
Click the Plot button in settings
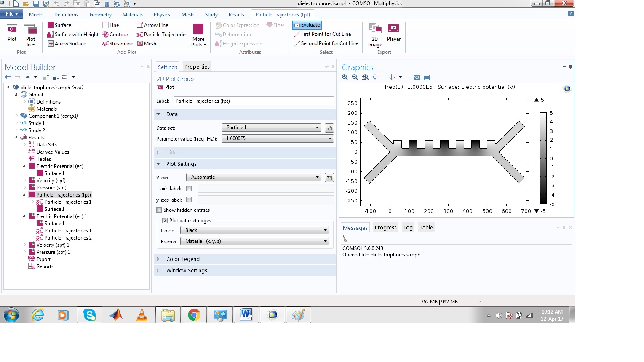[166, 87]
